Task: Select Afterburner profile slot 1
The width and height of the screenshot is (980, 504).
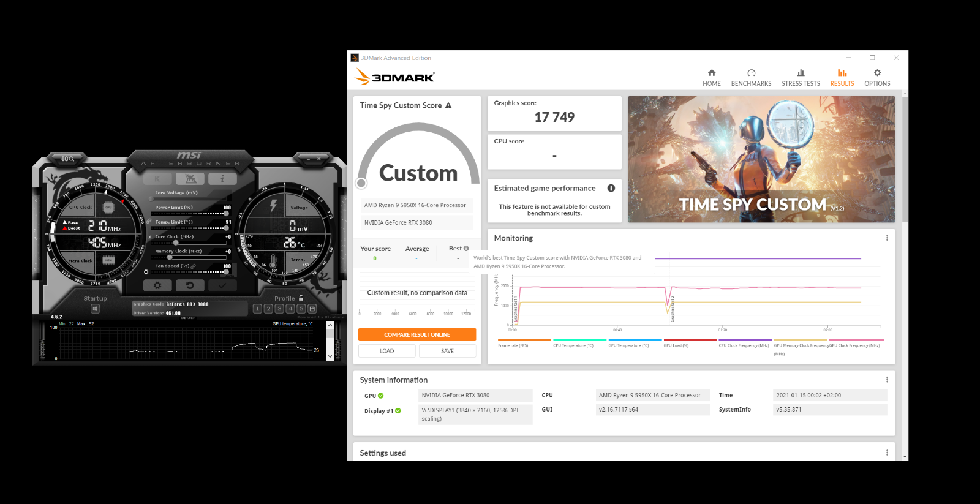Action: point(257,309)
